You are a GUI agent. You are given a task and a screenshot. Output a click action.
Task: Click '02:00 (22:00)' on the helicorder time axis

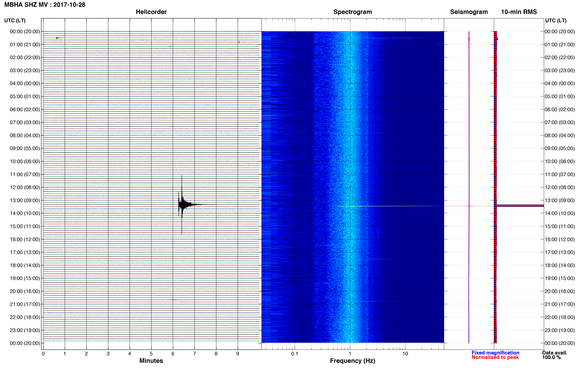(x=25, y=57)
